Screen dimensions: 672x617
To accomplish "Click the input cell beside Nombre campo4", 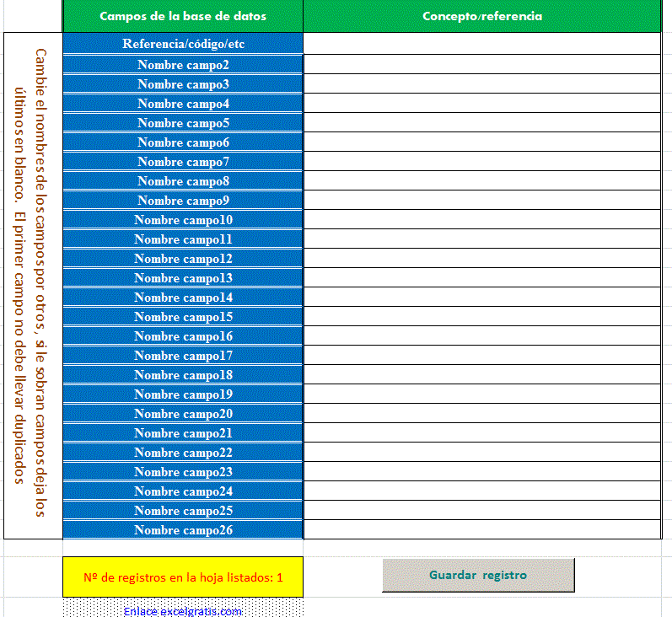I will click(x=482, y=103).
